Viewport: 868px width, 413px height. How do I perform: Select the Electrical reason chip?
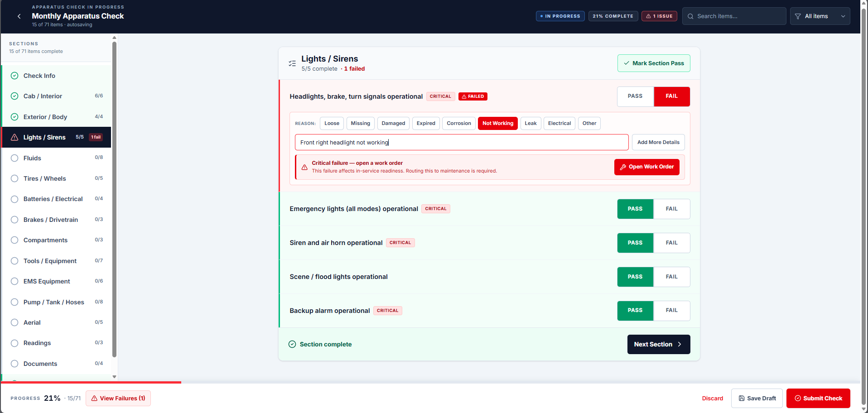[x=559, y=123]
